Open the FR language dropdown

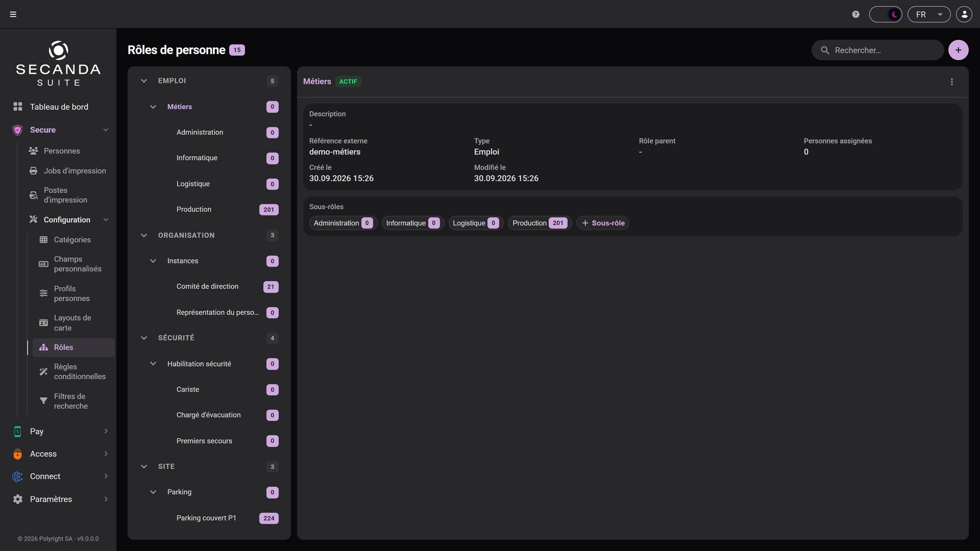928,14
